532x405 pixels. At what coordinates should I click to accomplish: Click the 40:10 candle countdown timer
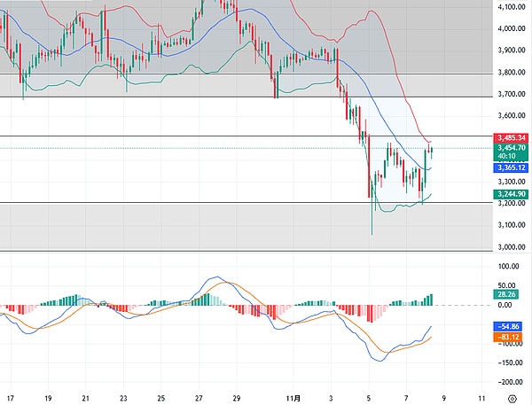(512, 155)
